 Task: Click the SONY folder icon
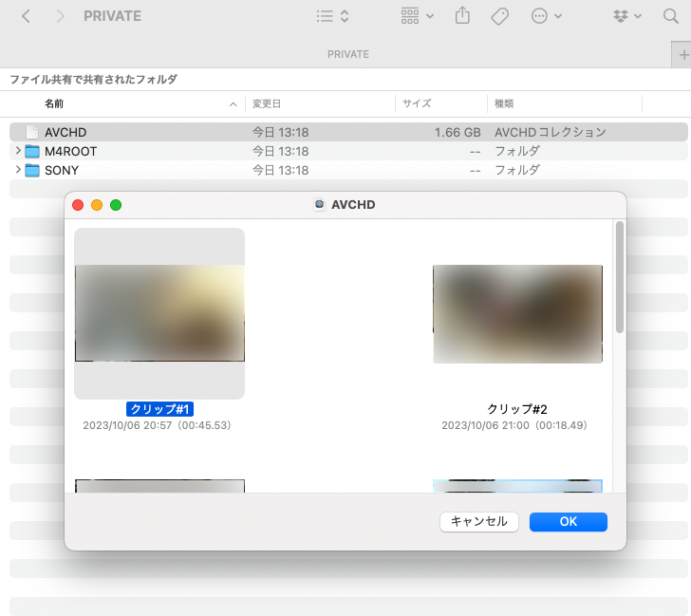pos(32,170)
